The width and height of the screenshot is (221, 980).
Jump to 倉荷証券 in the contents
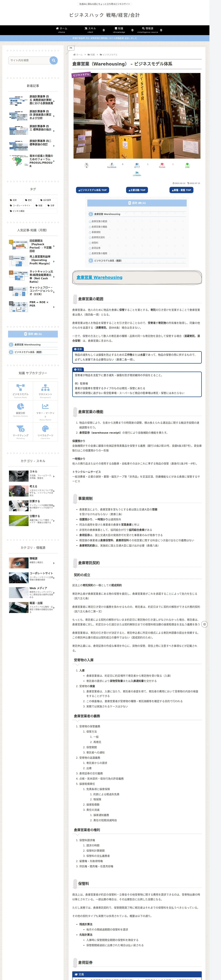(x=96, y=248)
